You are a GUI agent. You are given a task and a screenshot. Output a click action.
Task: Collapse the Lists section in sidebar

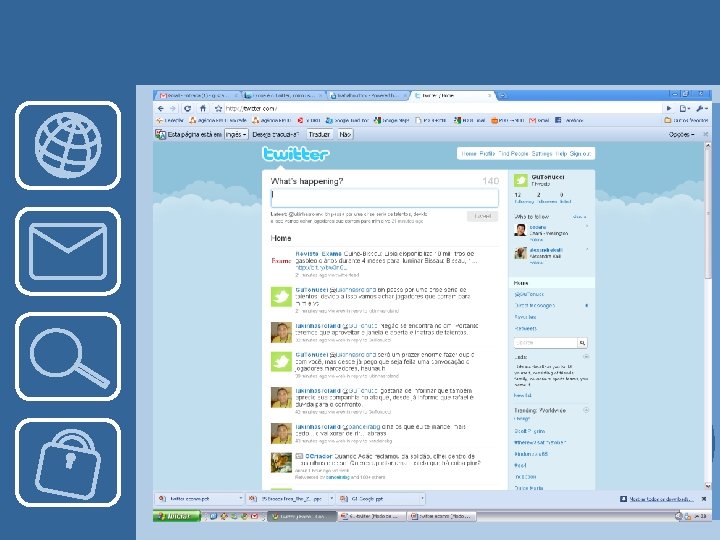point(586,356)
